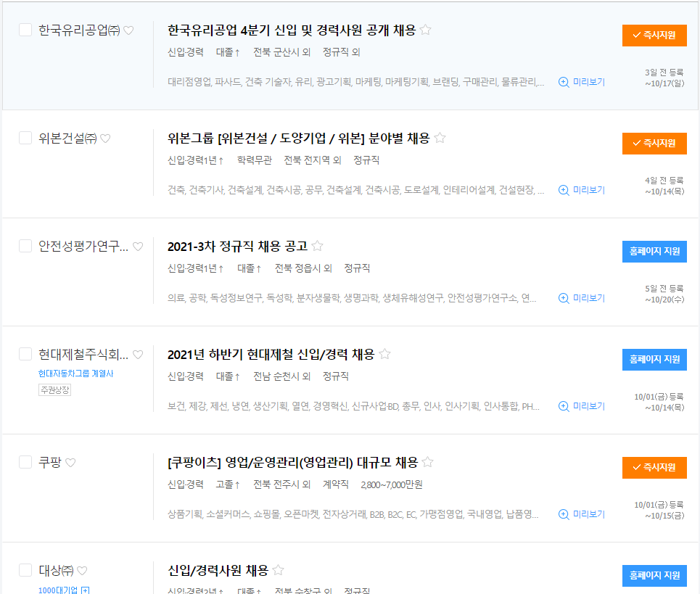Click deadline text ~10/20(수)
The height and width of the screenshot is (594, 700).
[x=664, y=300]
